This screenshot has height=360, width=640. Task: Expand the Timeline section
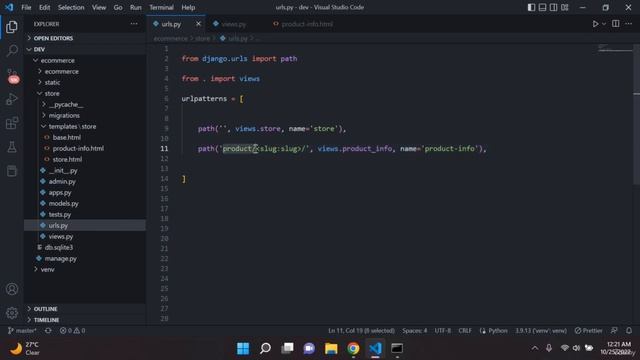coord(85,320)
